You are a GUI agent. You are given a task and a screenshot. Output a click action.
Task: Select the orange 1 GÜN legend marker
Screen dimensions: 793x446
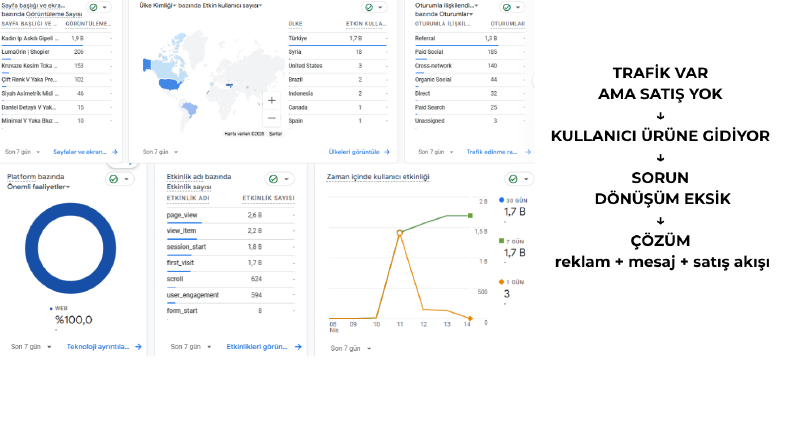point(502,282)
